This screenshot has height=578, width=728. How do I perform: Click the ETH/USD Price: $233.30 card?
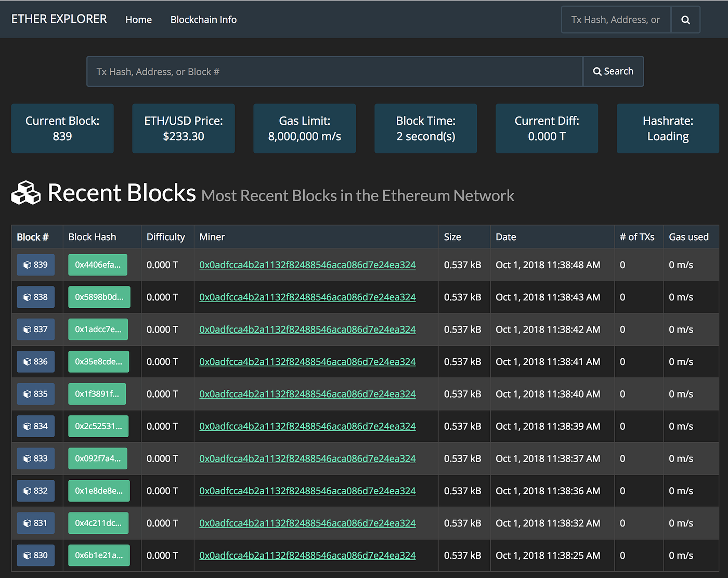point(184,128)
